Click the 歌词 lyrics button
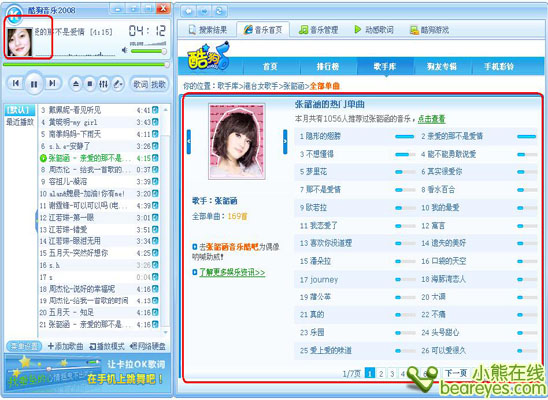Viewport: 548px width, 400px height. point(140,84)
